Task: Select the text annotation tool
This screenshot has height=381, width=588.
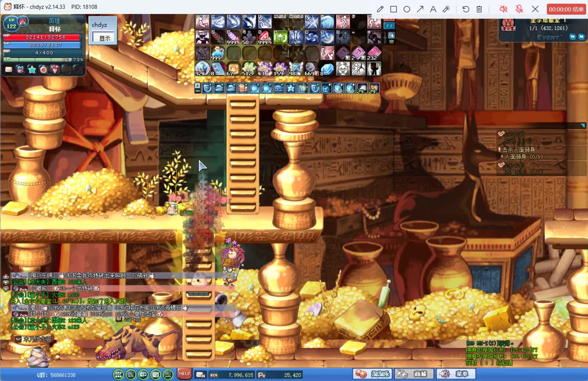Action: click(433, 9)
